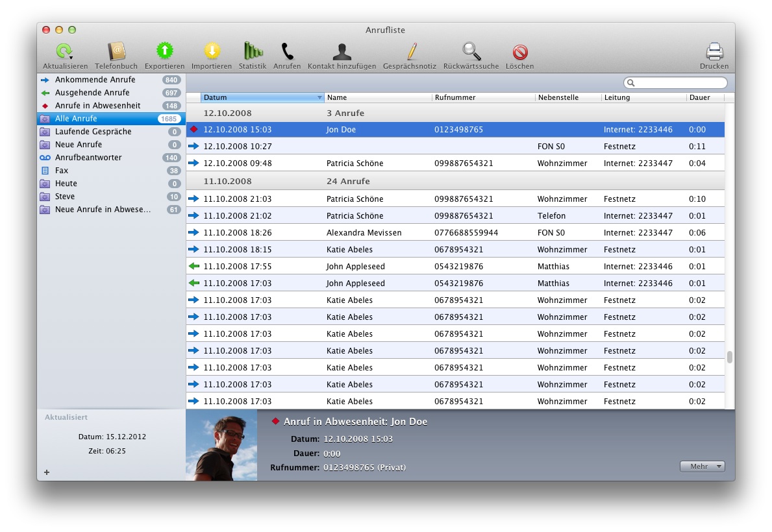Click the plus button below sidebar

(x=47, y=472)
